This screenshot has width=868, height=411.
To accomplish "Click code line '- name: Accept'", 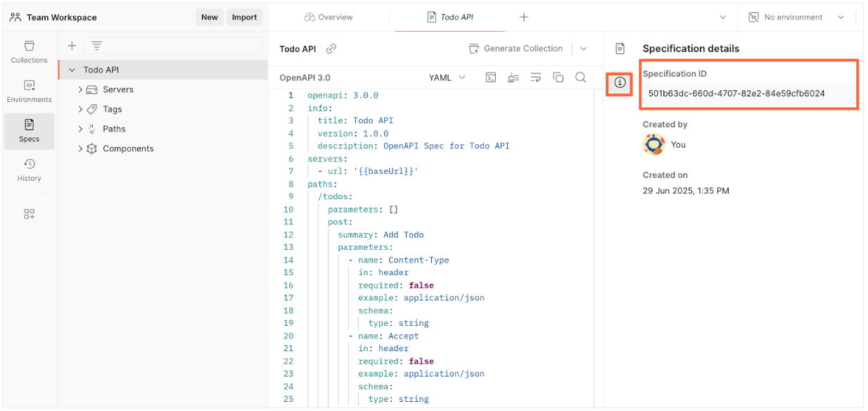I will pos(383,336).
